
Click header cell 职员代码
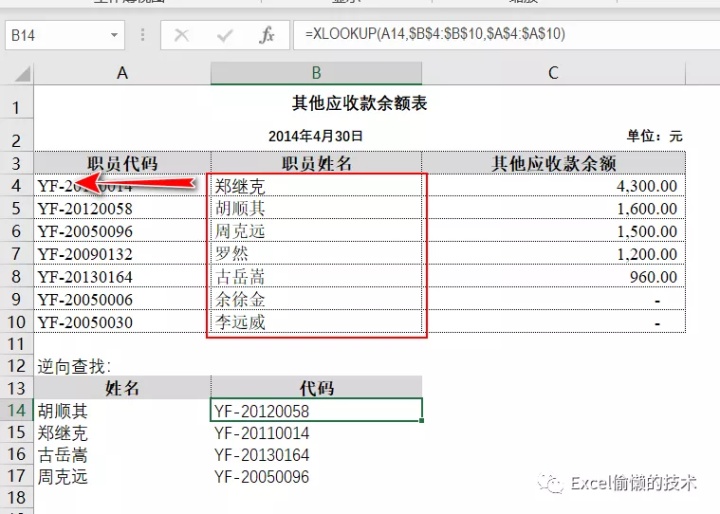point(122,163)
